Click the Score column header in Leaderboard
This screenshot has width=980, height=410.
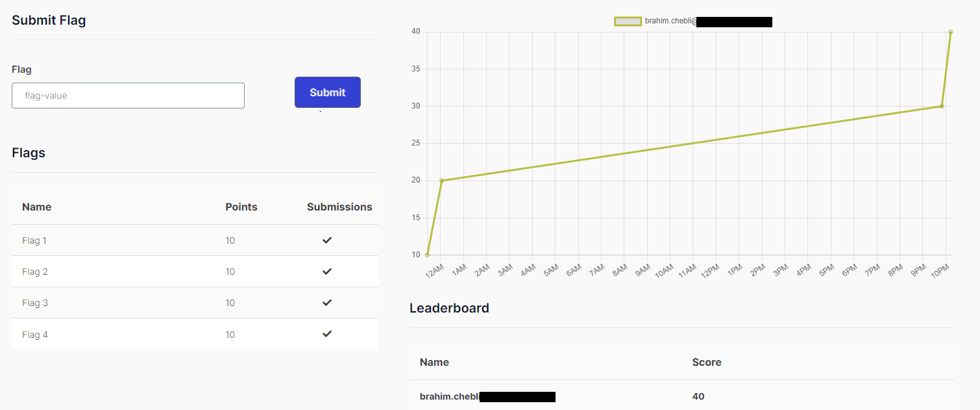click(x=706, y=362)
